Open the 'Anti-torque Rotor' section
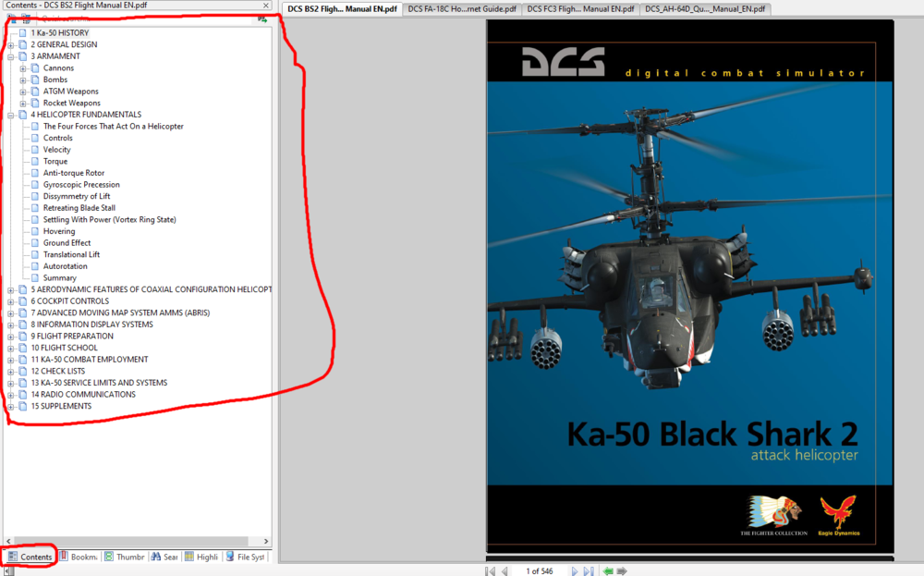This screenshot has height=576, width=924. click(x=74, y=173)
